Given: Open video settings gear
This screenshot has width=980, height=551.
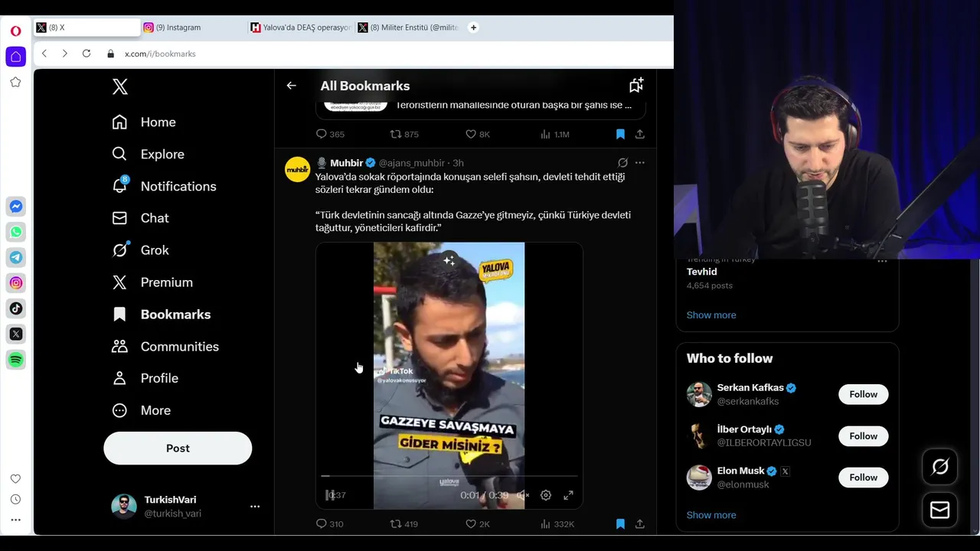Looking at the screenshot, I should point(546,495).
